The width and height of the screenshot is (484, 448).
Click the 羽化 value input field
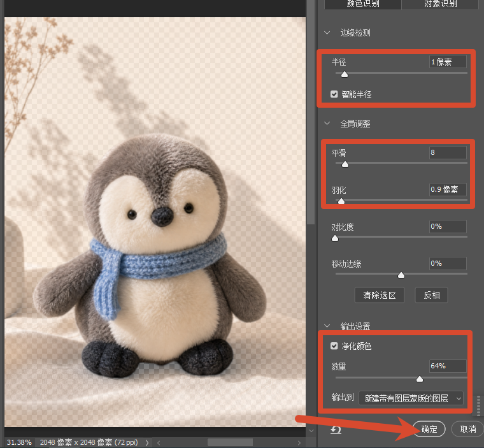448,189
